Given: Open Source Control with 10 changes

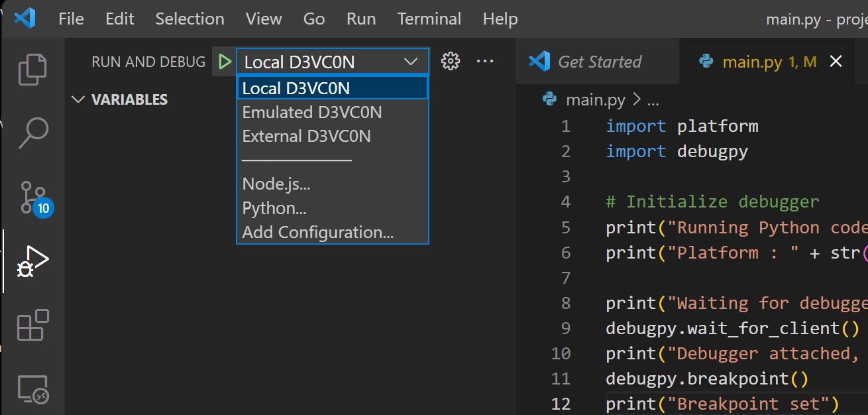Looking at the screenshot, I should click(x=32, y=198).
